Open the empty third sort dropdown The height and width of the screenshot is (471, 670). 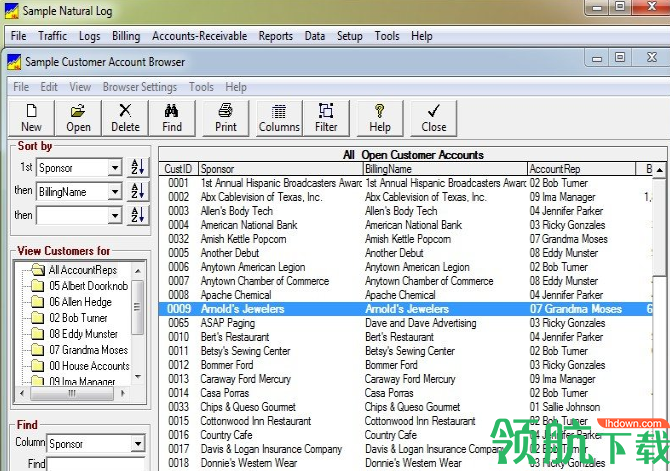(x=115, y=215)
